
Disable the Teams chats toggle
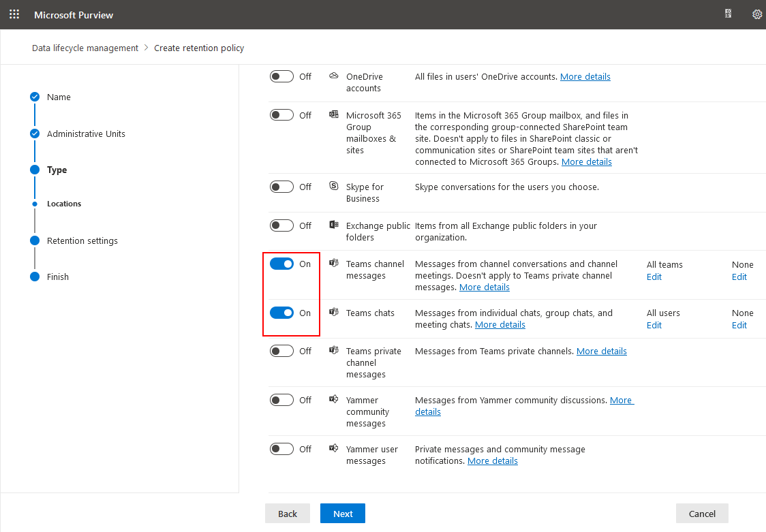click(282, 313)
